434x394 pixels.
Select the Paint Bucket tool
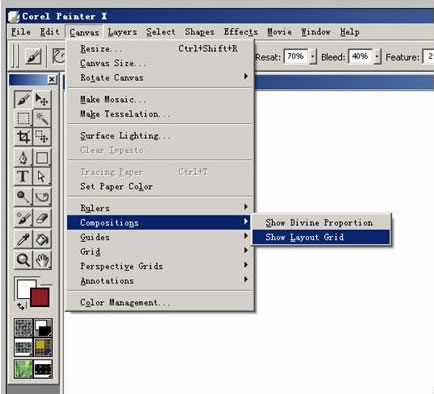pos(42,239)
